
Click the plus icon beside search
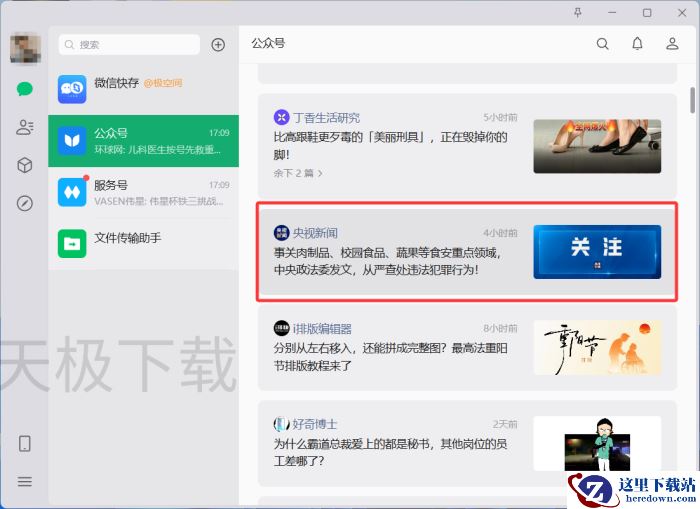point(218,45)
